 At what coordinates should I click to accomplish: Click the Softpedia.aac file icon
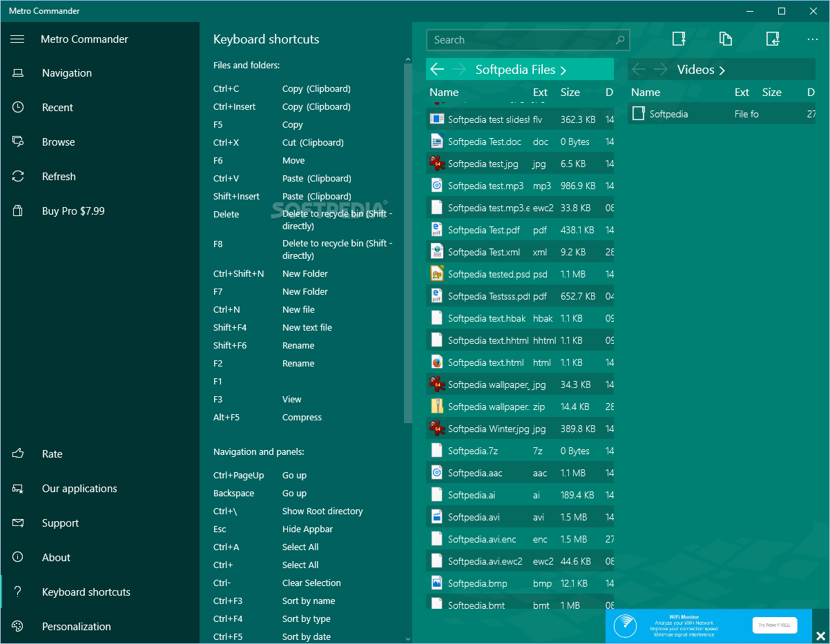[436, 473]
